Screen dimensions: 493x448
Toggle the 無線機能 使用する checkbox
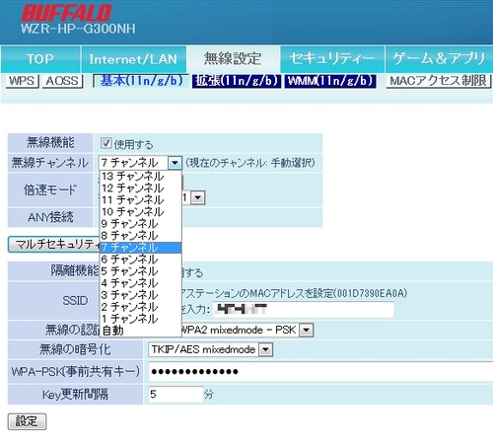pyautogui.click(x=106, y=143)
